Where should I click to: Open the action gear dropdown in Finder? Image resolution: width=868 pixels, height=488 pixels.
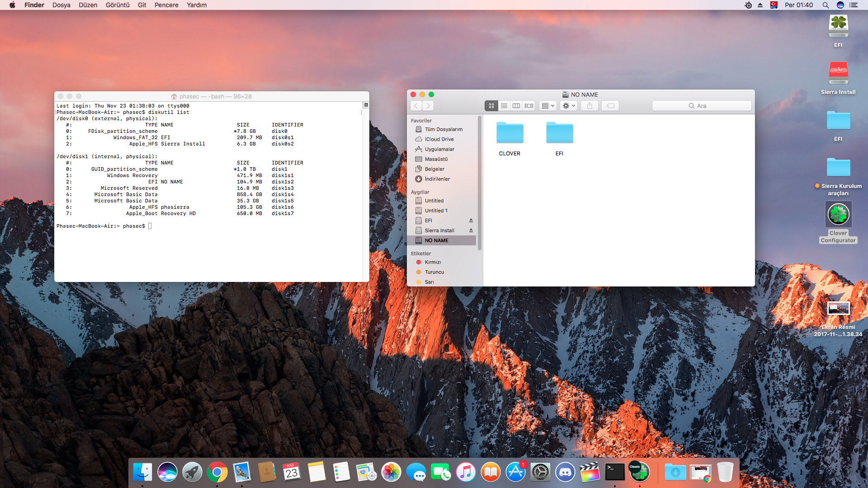pyautogui.click(x=568, y=105)
